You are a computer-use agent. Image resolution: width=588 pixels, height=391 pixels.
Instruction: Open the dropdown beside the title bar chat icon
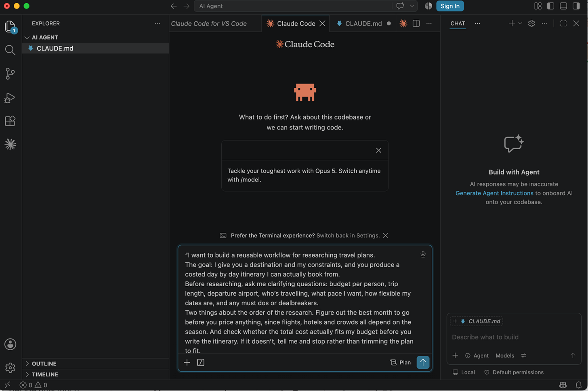[x=412, y=6]
